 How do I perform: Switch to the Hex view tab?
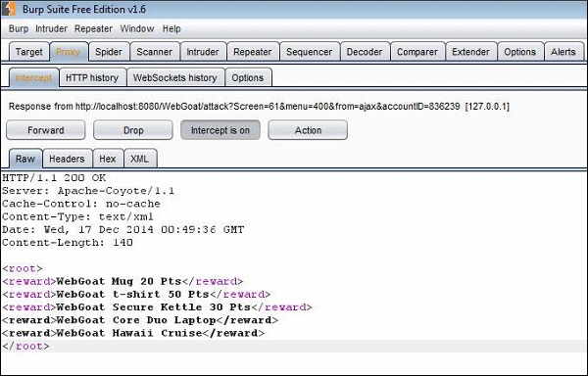point(108,159)
